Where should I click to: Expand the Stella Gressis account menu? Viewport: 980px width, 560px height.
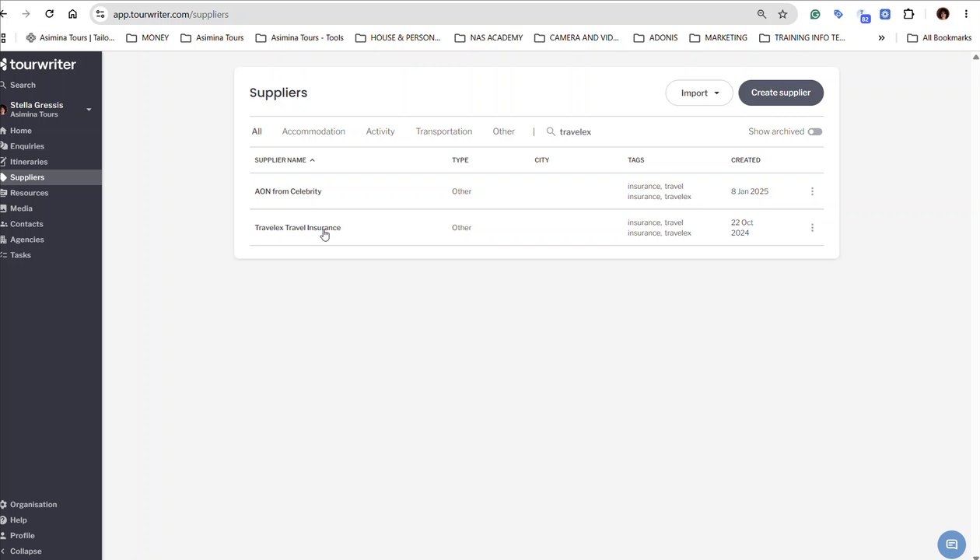click(89, 110)
